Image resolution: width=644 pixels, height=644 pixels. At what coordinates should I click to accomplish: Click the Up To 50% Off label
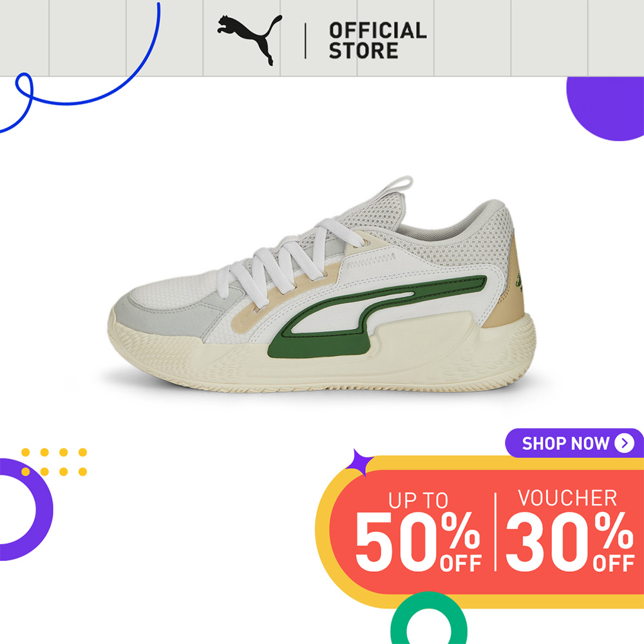(418, 531)
